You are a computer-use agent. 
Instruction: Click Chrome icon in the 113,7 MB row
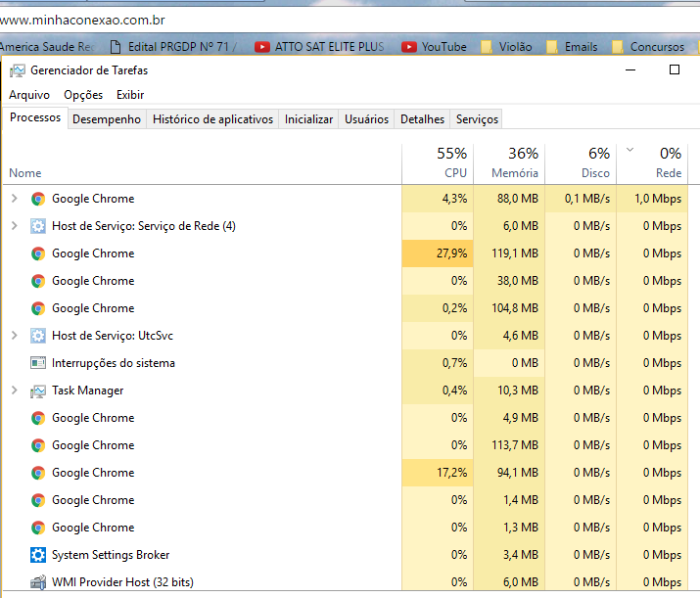coord(38,445)
